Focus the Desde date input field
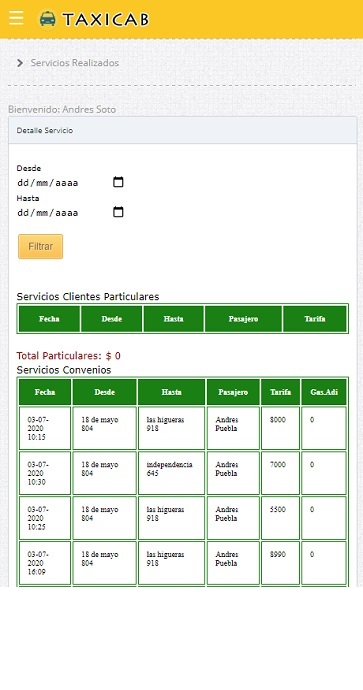The image size is (363, 690). (70, 182)
